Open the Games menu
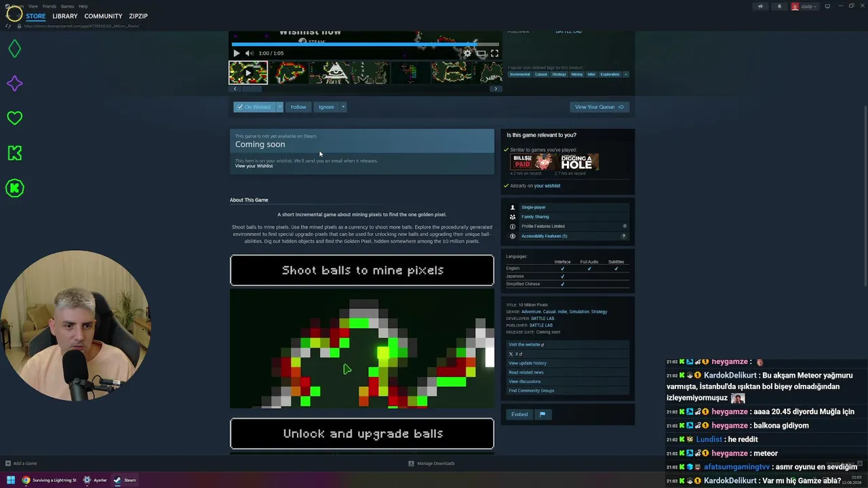The height and width of the screenshot is (488, 868). click(68, 6)
